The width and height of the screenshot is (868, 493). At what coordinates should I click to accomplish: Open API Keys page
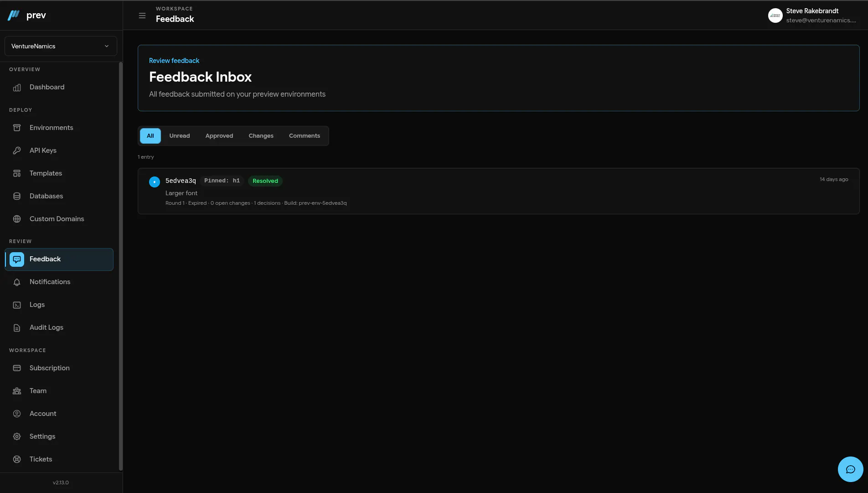[x=59, y=150]
